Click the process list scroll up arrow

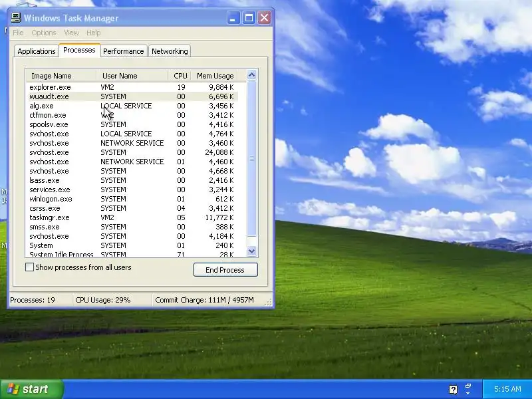click(252, 75)
